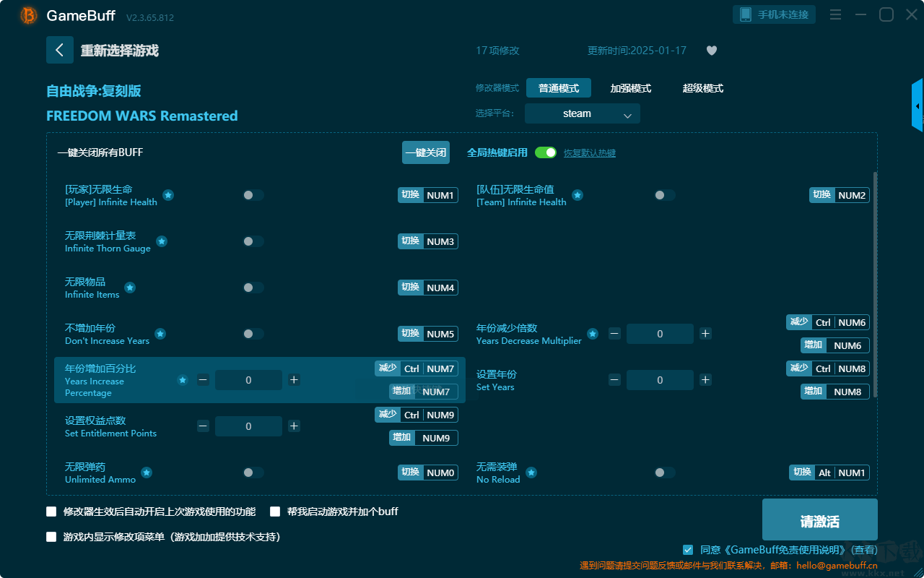Click star icon beside Unlimited Ammo
The image size is (924, 578).
[147, 473]
